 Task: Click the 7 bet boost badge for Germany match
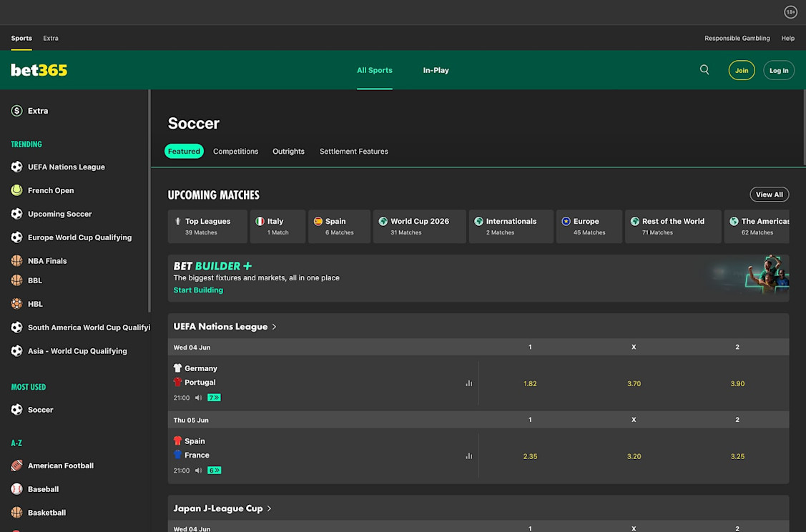(215, 398)
